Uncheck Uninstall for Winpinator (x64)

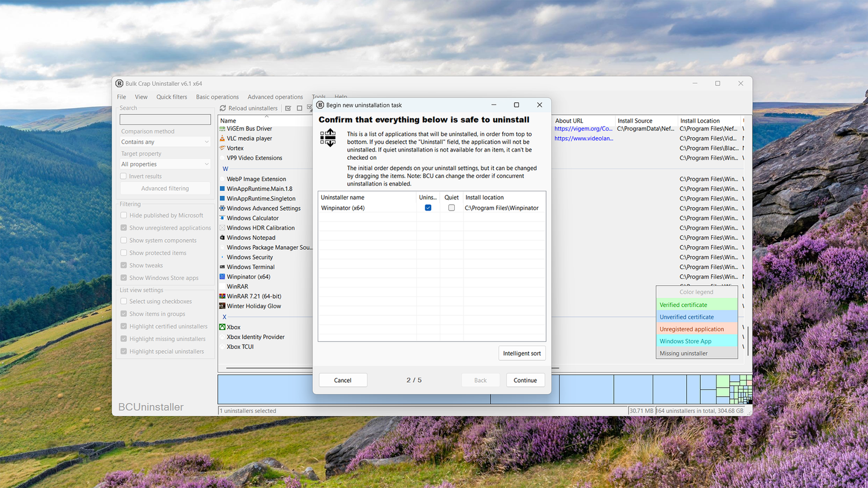[428, 208]
